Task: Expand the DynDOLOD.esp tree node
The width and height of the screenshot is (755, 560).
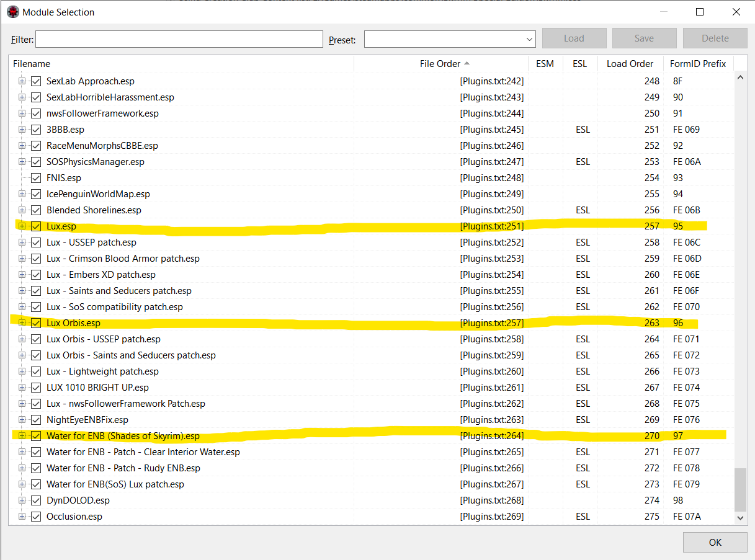Action: tap(22, 500)
